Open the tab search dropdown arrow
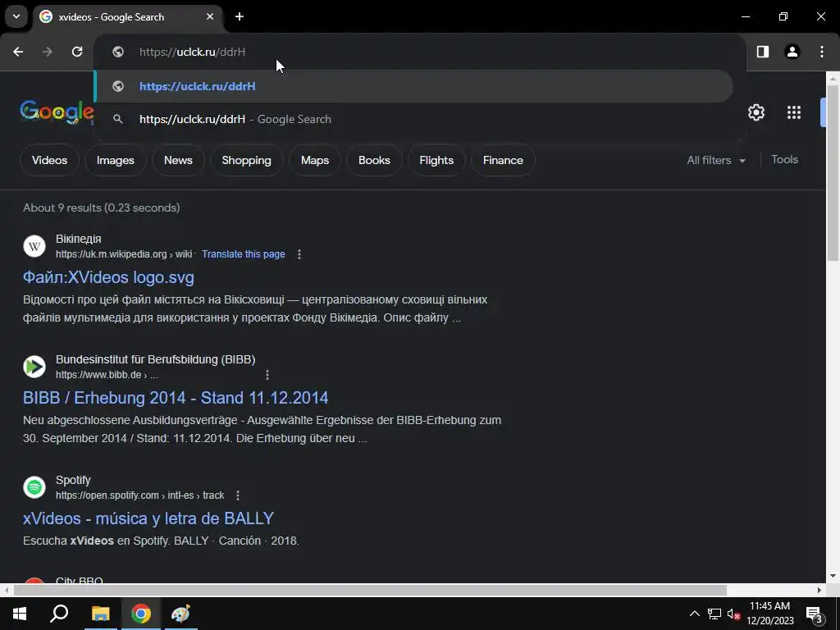Screen dimensions: 840x630 click(x=16, y=16)
